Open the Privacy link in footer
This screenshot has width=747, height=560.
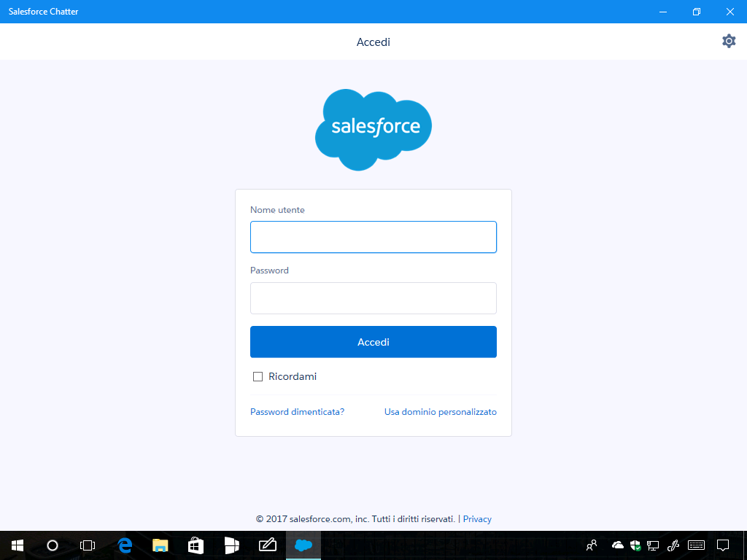[477, 519]
